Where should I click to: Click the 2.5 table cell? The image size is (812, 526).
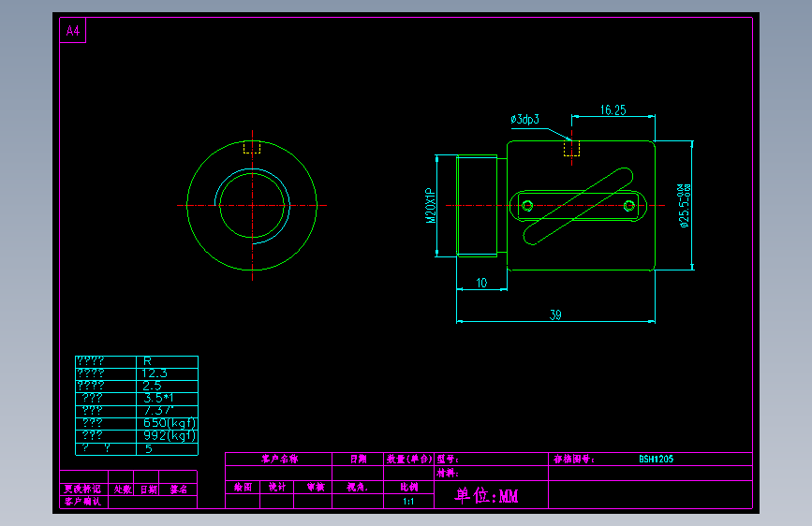[x=153, y=386]
